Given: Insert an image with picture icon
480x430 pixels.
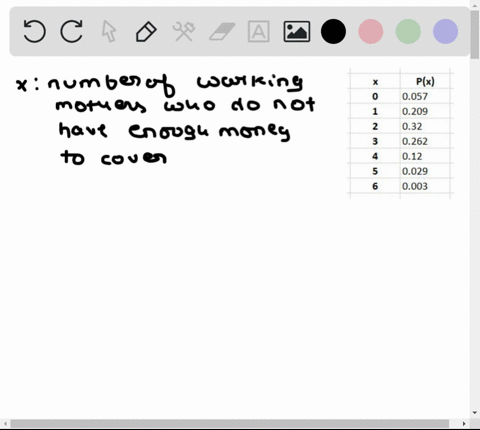Looking at the screenshot, I should (297, 32).
